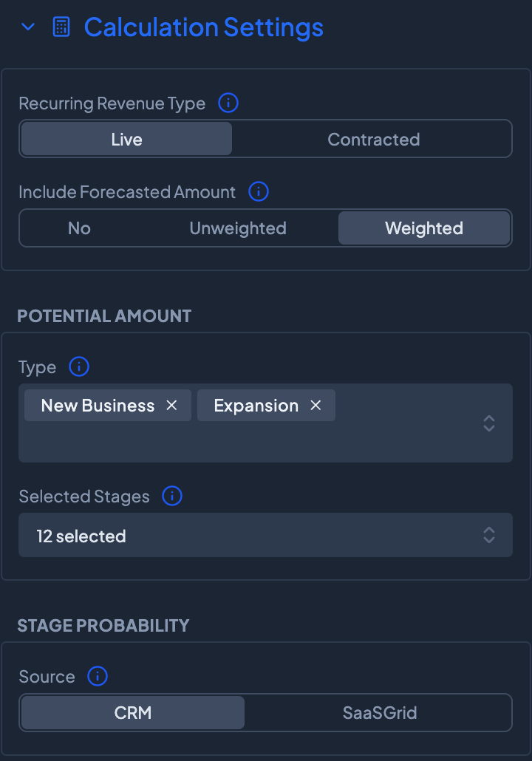
Task: Choose Weighted forecasted amount option
Action: (x=423, y=228)
